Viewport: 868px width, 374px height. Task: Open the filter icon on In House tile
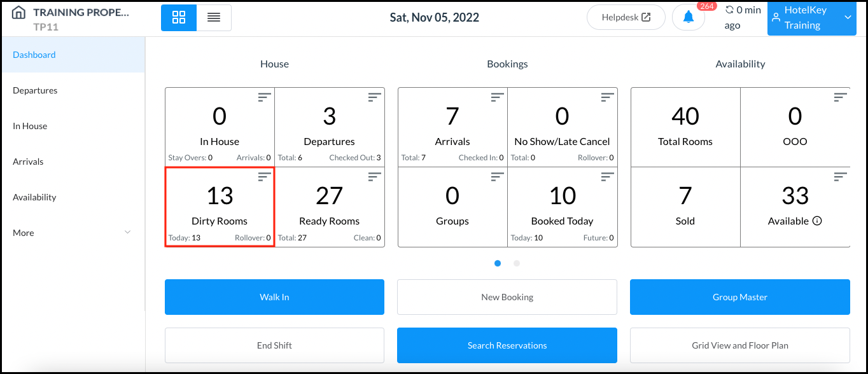[264, 97]
